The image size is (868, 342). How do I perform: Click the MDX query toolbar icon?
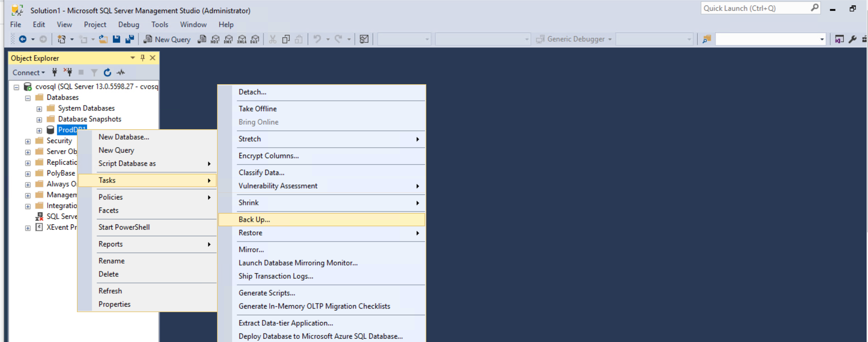tap(215, 39)
